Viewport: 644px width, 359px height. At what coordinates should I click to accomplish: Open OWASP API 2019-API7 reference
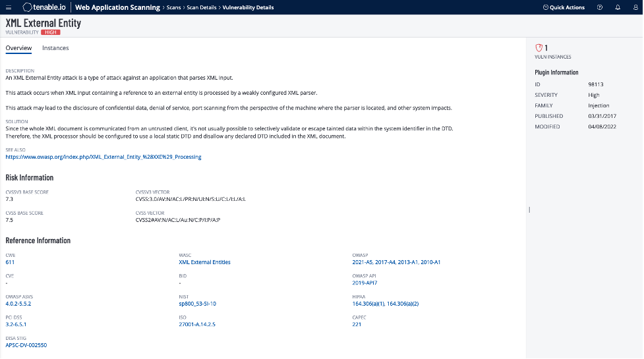365,283
